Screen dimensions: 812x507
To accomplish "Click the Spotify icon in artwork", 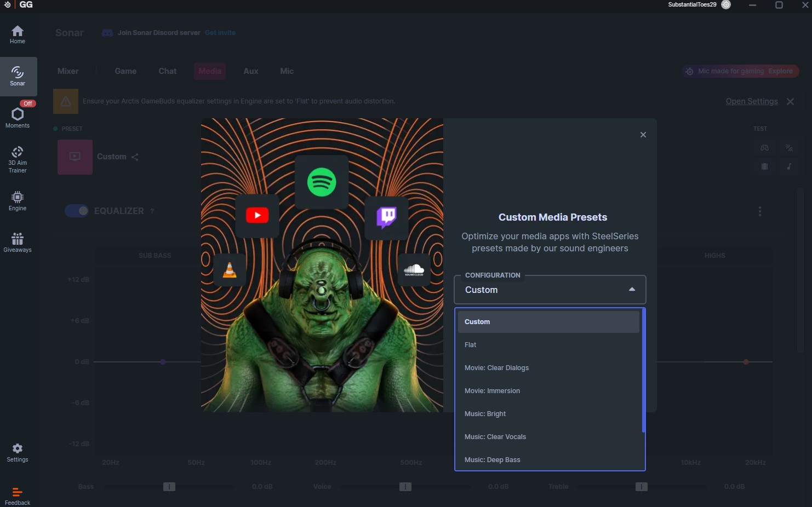I will pos(322,182).
